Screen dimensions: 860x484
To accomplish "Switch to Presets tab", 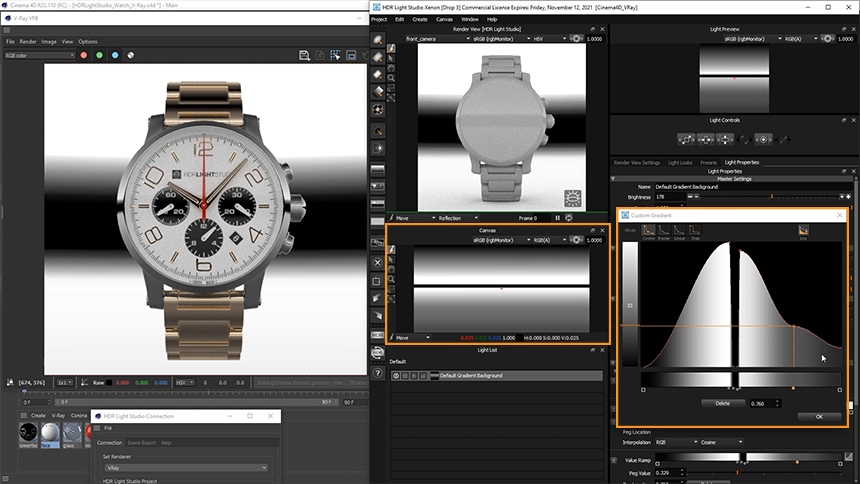I will click(708, 162).
